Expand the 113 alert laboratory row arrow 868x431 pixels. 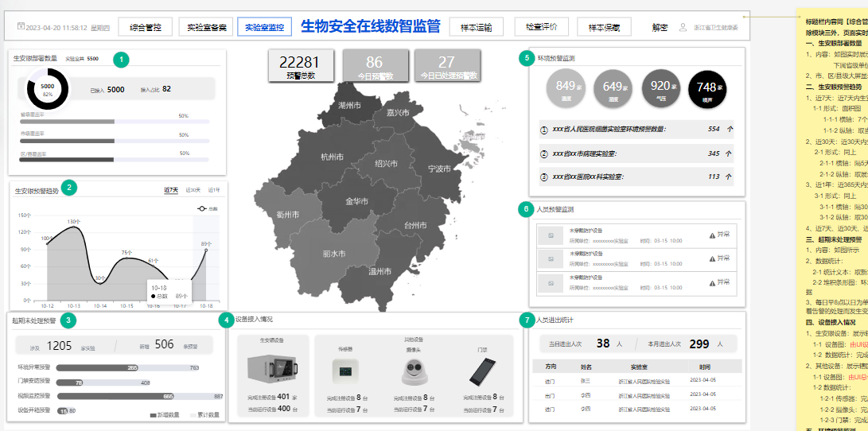click(730, 177)
